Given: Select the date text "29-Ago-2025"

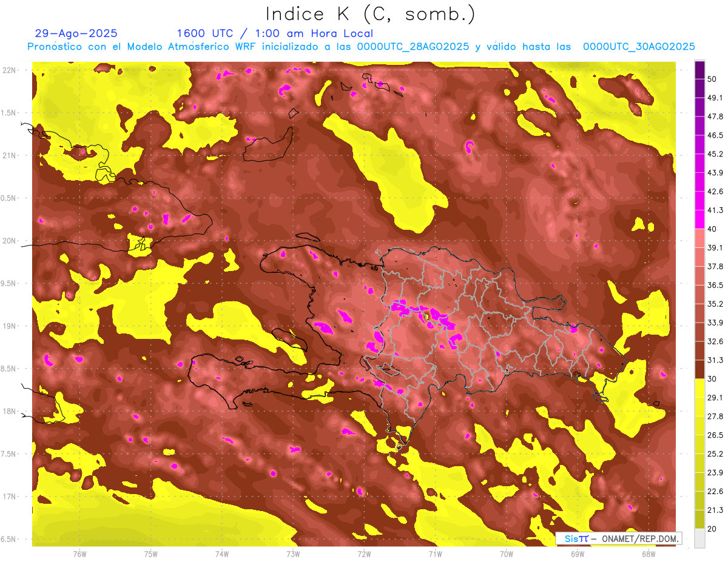Looking at the screenshot, I should pyautogui.click(x=76, y=33).
